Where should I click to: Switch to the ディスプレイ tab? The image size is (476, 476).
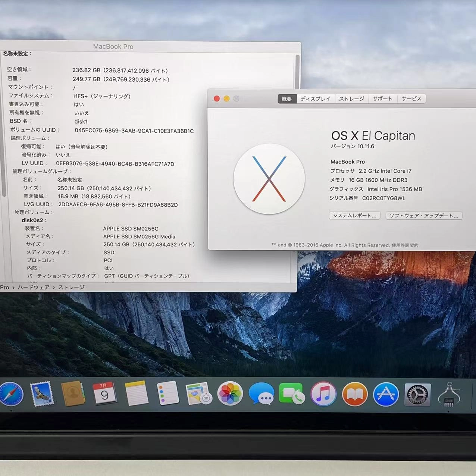315,98
